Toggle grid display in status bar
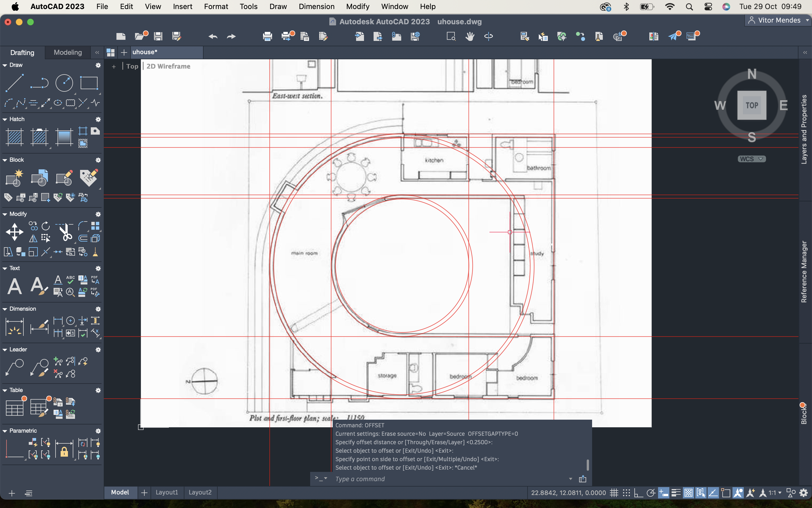The height and width of the screenshot is (508, 812). pos(614,493)
